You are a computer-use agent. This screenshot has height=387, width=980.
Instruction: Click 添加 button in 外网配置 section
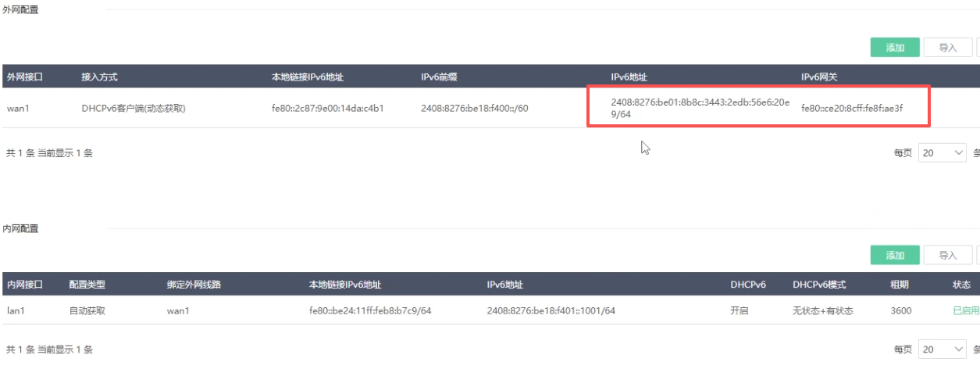(x=894, y=48)
